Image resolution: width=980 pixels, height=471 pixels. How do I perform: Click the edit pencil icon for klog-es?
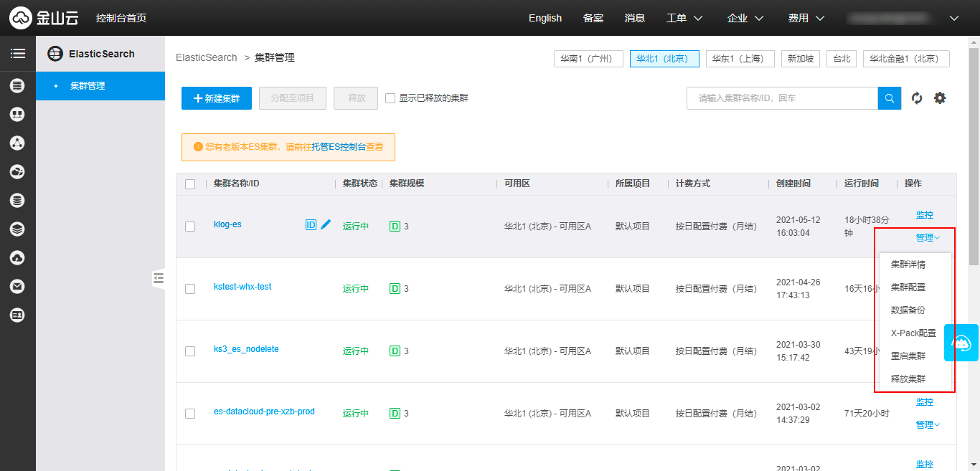(x=326, y=224)
